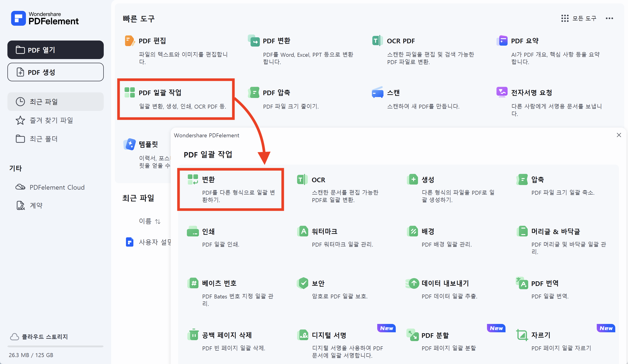Click the PDF 열기 button
Image resolution: width=628 pixels, height=364 pixels.
point(56,50)
